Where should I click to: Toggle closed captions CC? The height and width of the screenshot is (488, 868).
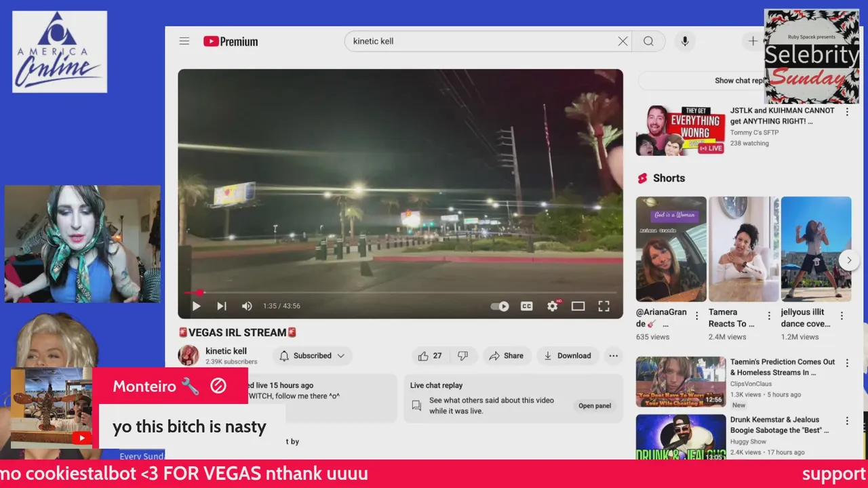pyautogui.click(x=526, y=306)
